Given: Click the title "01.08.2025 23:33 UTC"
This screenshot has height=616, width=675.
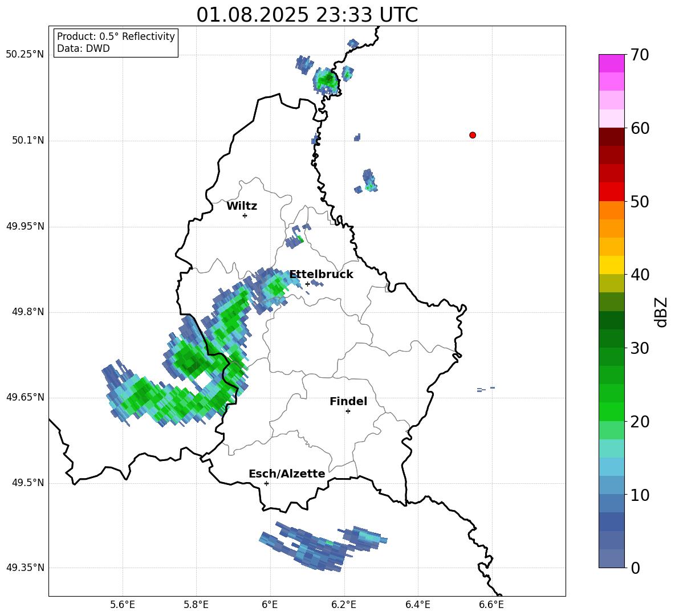Looking at the screenshot, I should click(x=307, y=15).
